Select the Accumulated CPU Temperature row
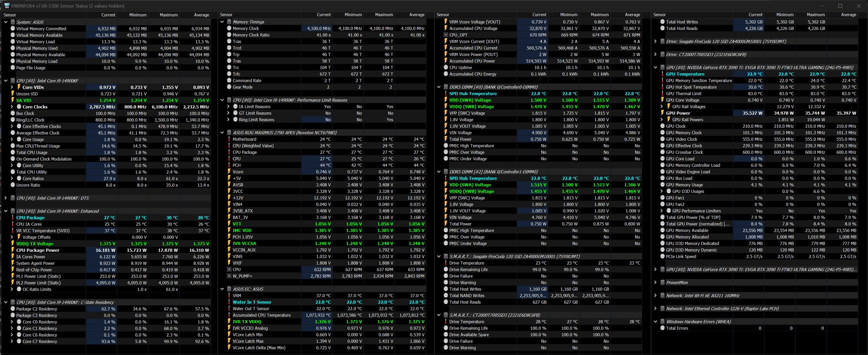The width and height of the screenshot is (868, 355). [x=323, y=315]
